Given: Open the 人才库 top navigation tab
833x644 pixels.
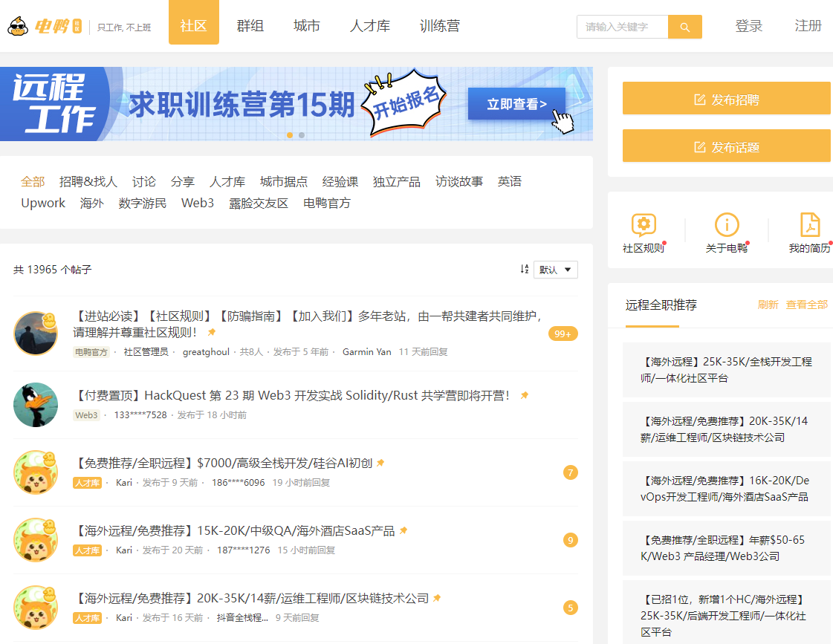Looking at the screenshot, I should pos(369,26).
